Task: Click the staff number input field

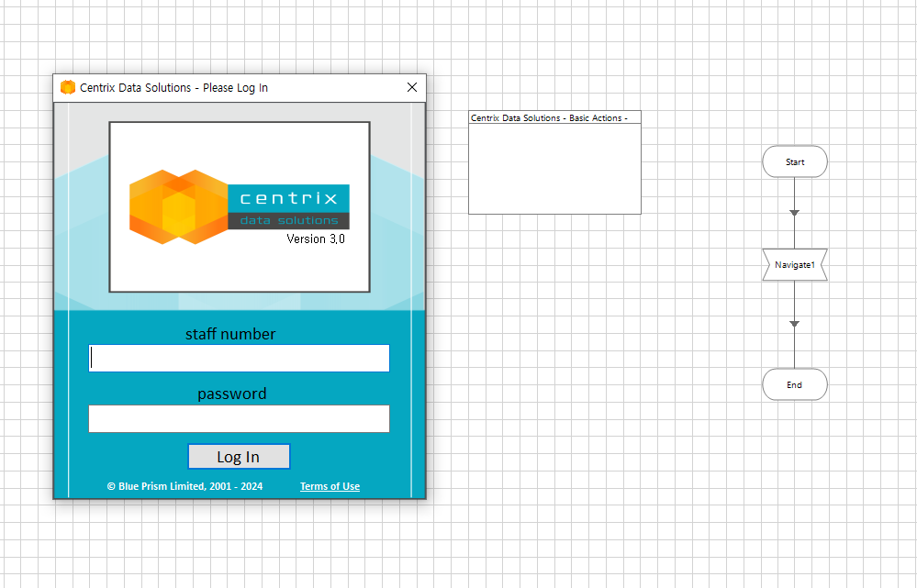Action: pos(239,359)
